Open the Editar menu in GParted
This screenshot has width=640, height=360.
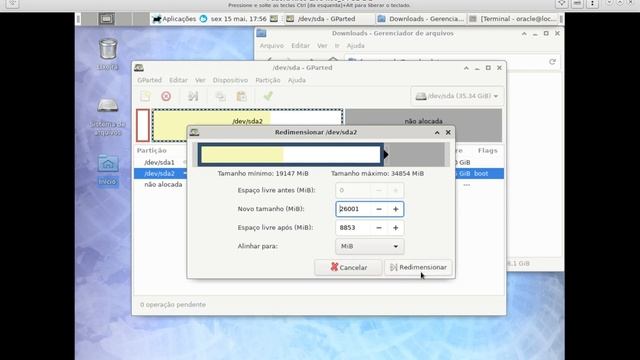click(x=178, y=80)
